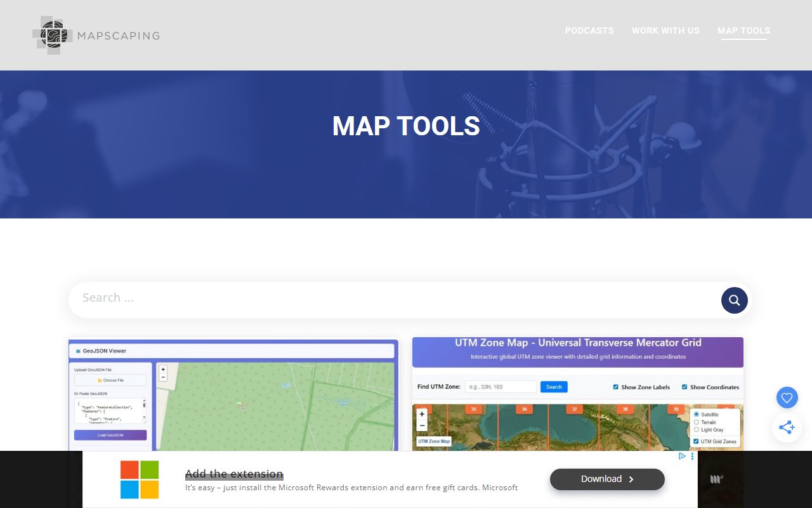Screen dimensions: 812x508
Task: Click the folder icon inside Choose File
Action: coord(99,380)
